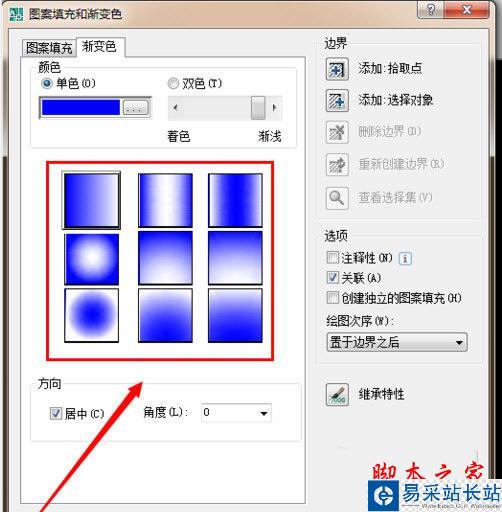Screen dimensions: 502x512
Task: Open the 角度 angle dropdown
Action: (263, 413)
